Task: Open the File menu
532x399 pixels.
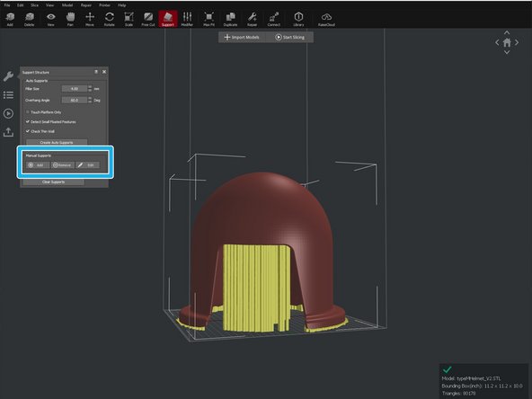Action: 7,5
